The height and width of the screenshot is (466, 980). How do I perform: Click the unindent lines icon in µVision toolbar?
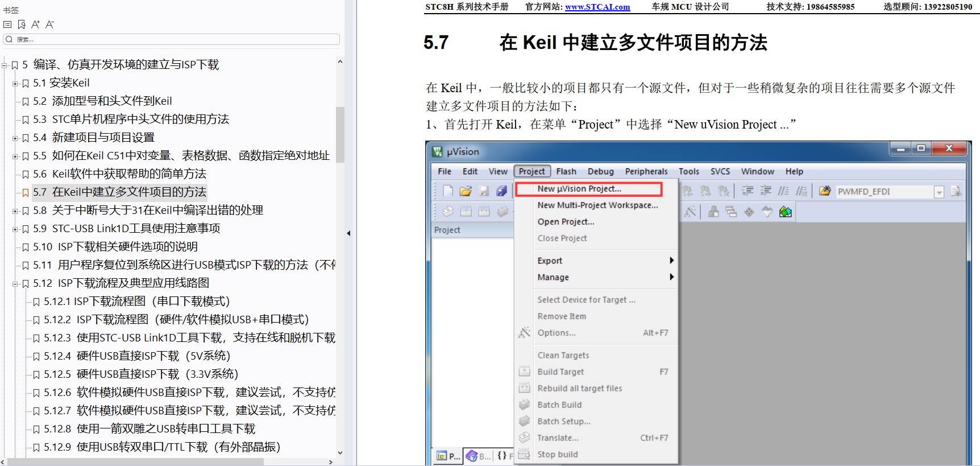click(x=766, y=191)
